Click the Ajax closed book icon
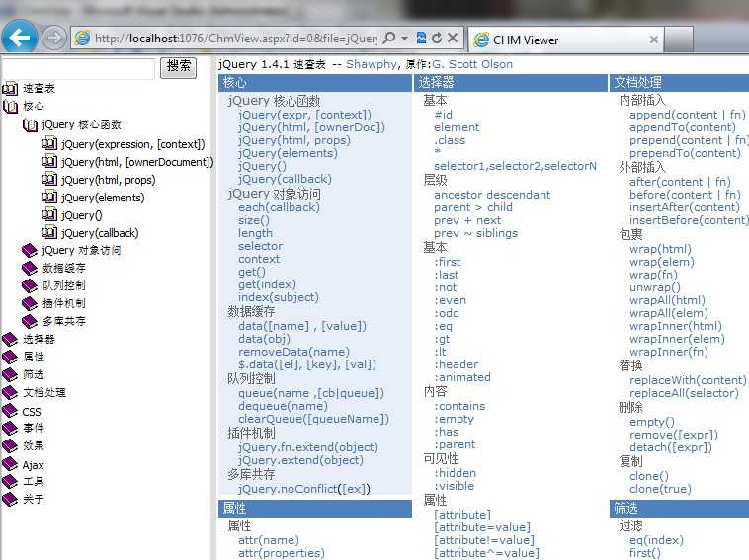 tap(10, 464)
